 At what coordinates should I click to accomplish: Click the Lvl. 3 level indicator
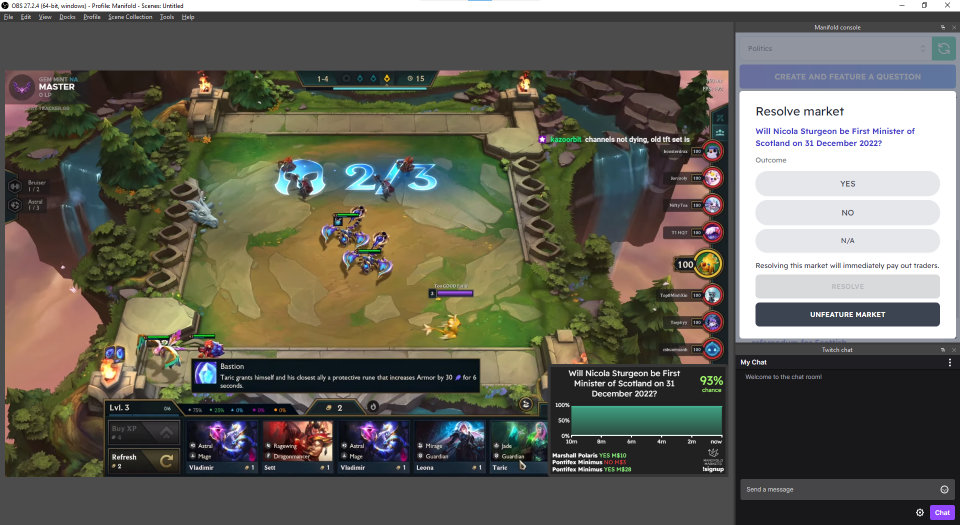[119, 408]
